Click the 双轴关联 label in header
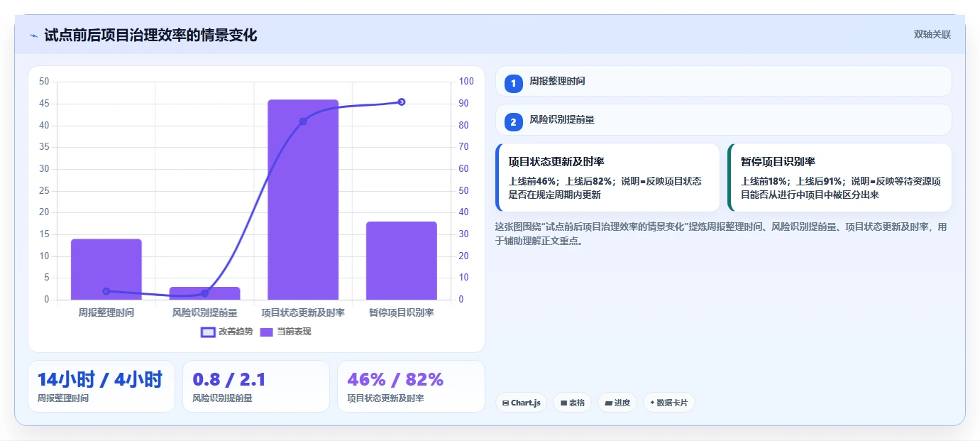The width and height of the screenshot is (980, 441). click(x=932, y=35)
